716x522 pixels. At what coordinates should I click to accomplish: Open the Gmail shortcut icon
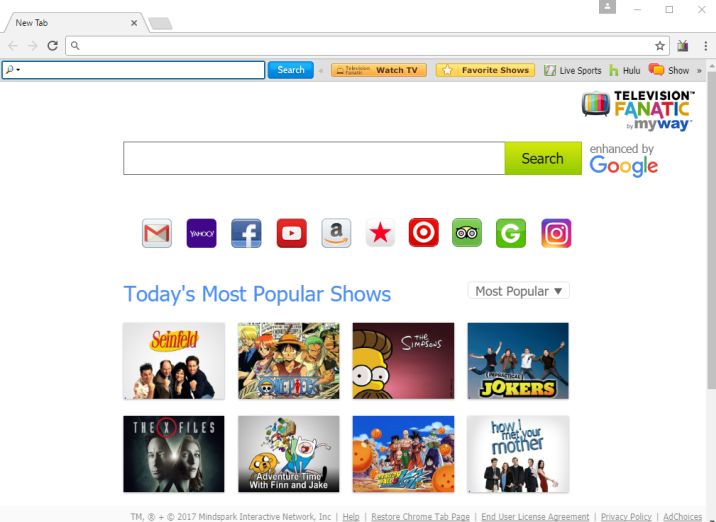point(157,233)
